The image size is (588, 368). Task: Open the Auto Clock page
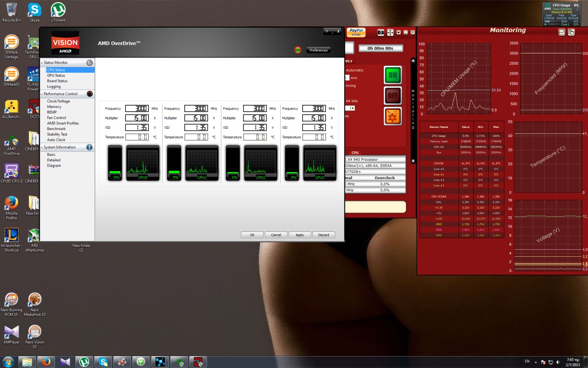tap(56, 140)
